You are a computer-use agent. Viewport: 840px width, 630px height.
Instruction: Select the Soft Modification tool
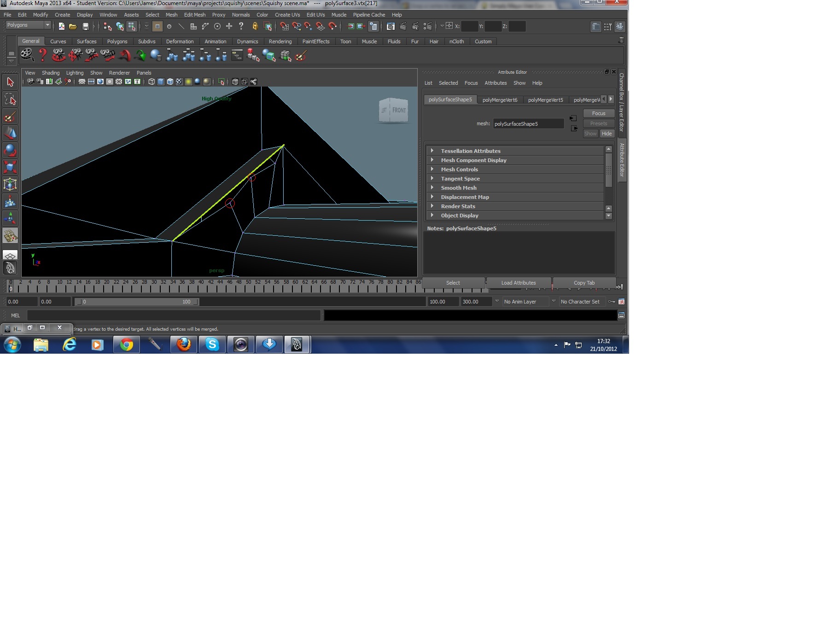[10, 201]
